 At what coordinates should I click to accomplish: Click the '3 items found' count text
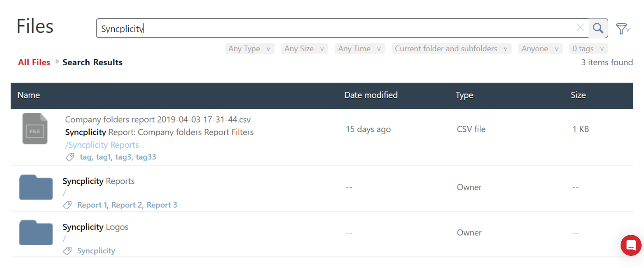(x=607, y=62)
